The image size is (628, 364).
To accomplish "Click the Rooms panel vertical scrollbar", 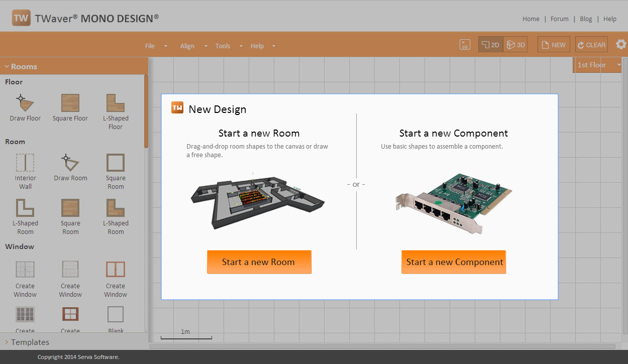I will [x=146, y=111].
